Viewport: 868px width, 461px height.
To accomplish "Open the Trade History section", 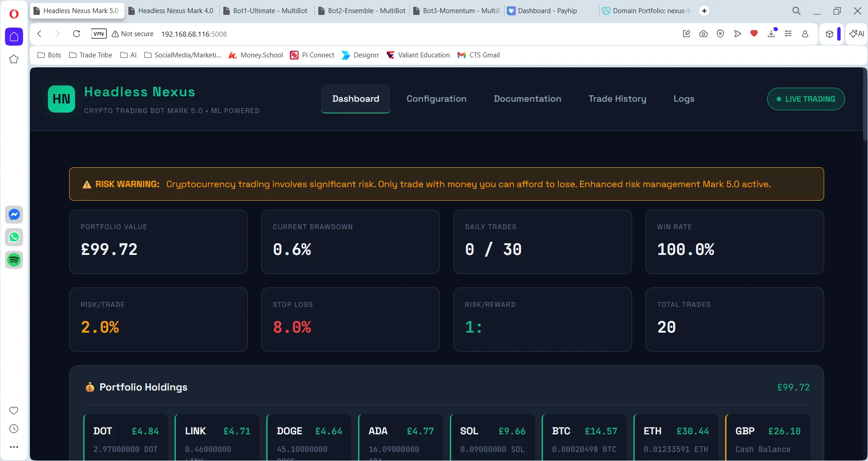I will [618, 99].
